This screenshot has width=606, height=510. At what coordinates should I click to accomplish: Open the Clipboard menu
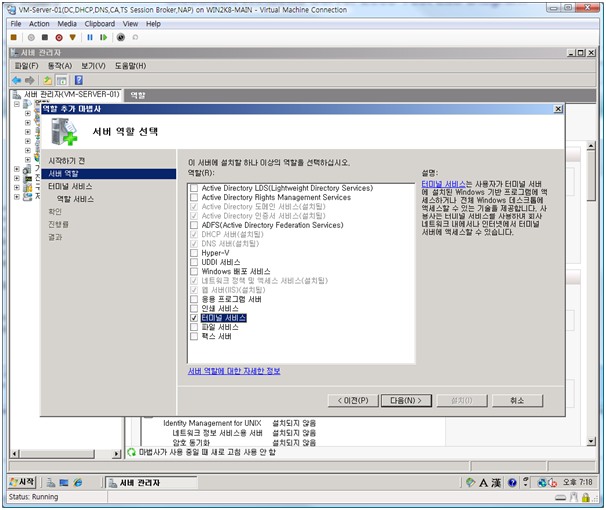pyautogui.click(x=100, y=24)
